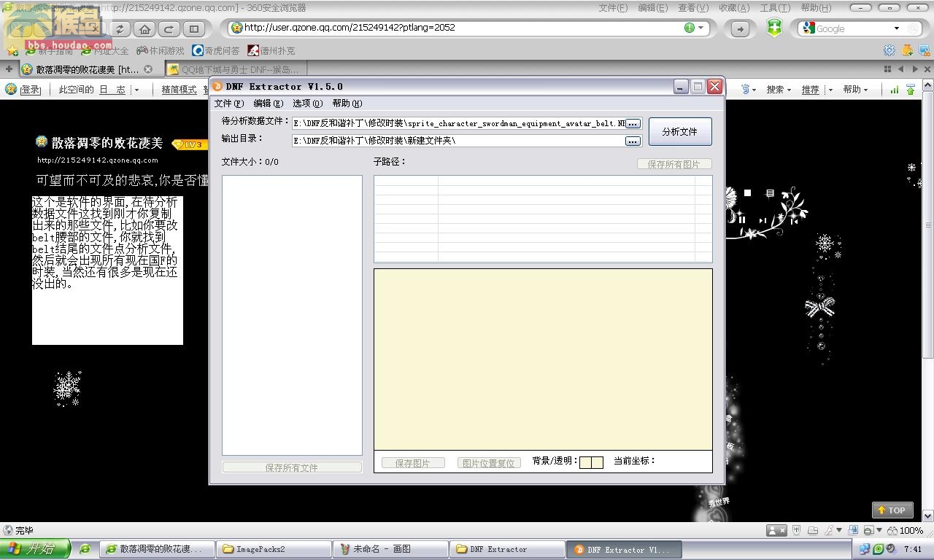
Task: Click the Qzone star icon before 登录
Action: pos(11,89)
